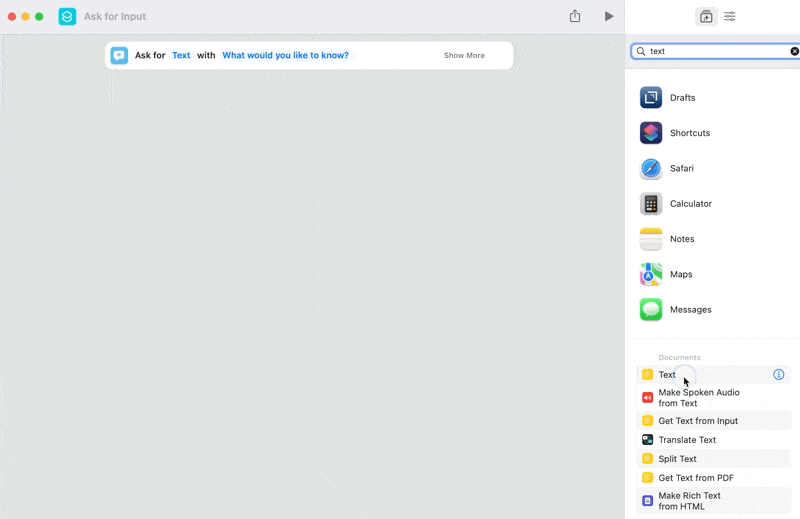Click the yellow Text action icon
The image size is (800, 519).
pyautogui.click(x=647, y=375)
